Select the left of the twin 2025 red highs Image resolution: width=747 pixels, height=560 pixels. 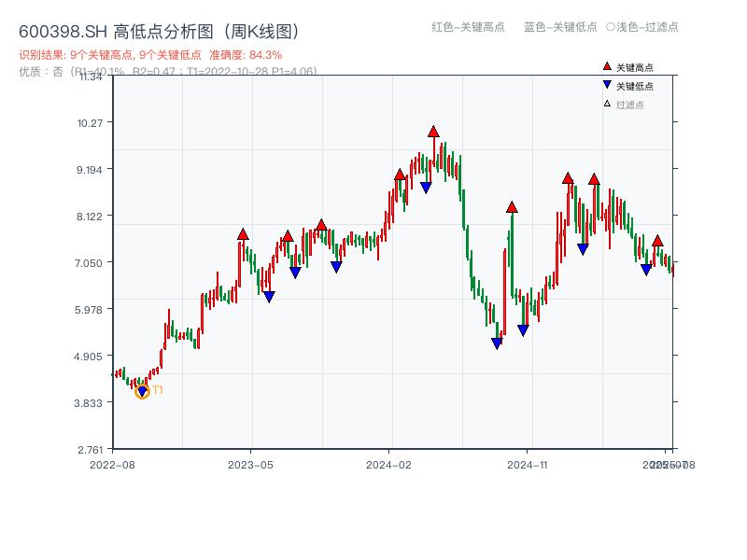(568, 178)
